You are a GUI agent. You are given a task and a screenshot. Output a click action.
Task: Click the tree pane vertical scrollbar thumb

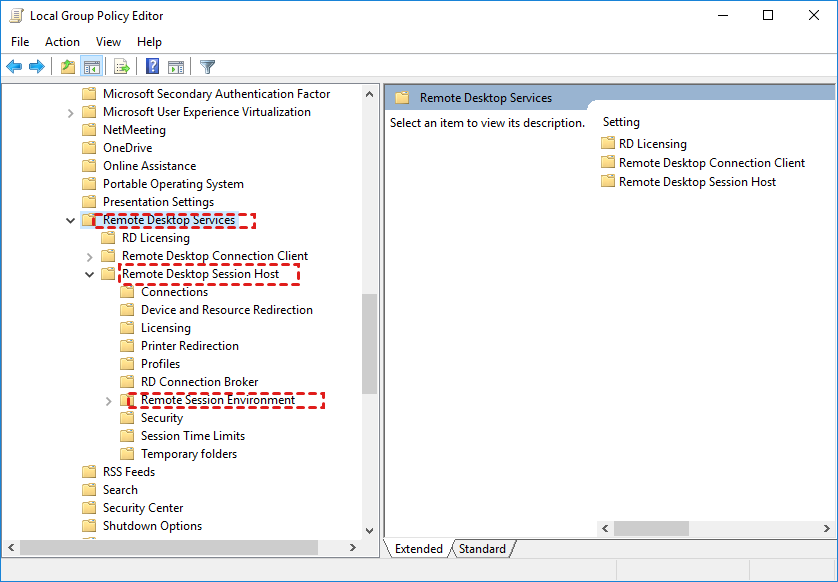pyautogui.click(x=369, y=344)
